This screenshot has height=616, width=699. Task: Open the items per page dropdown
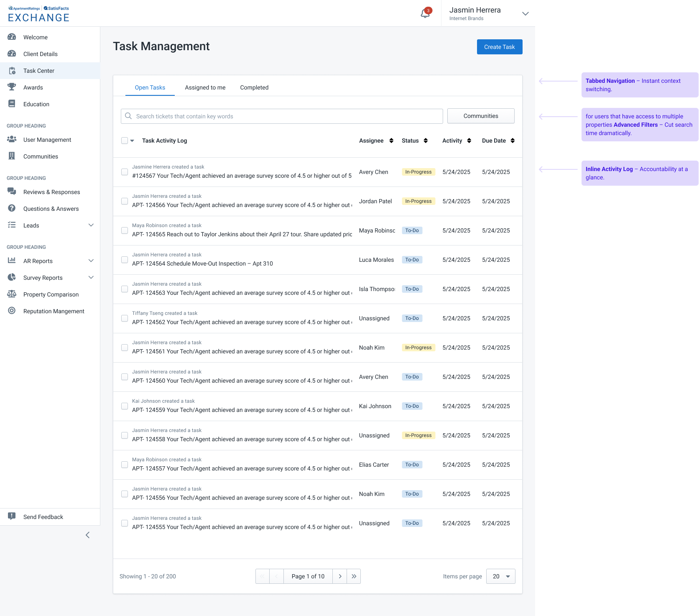click(500, 576)
